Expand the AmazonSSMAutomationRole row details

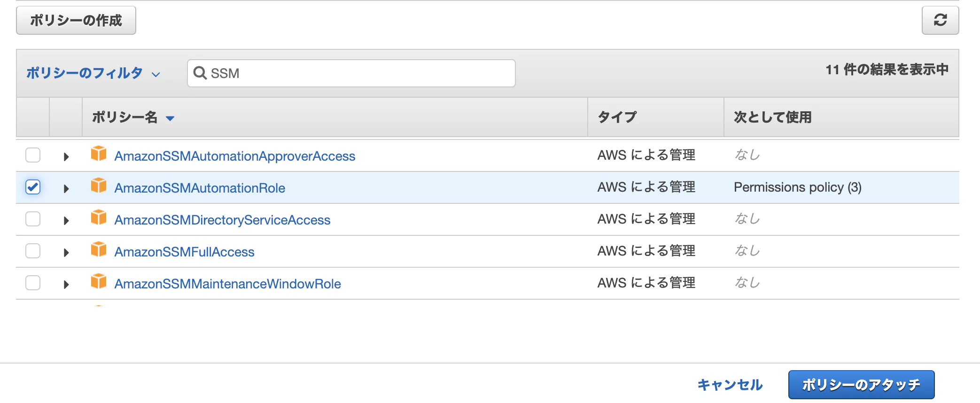coord(66,188)
